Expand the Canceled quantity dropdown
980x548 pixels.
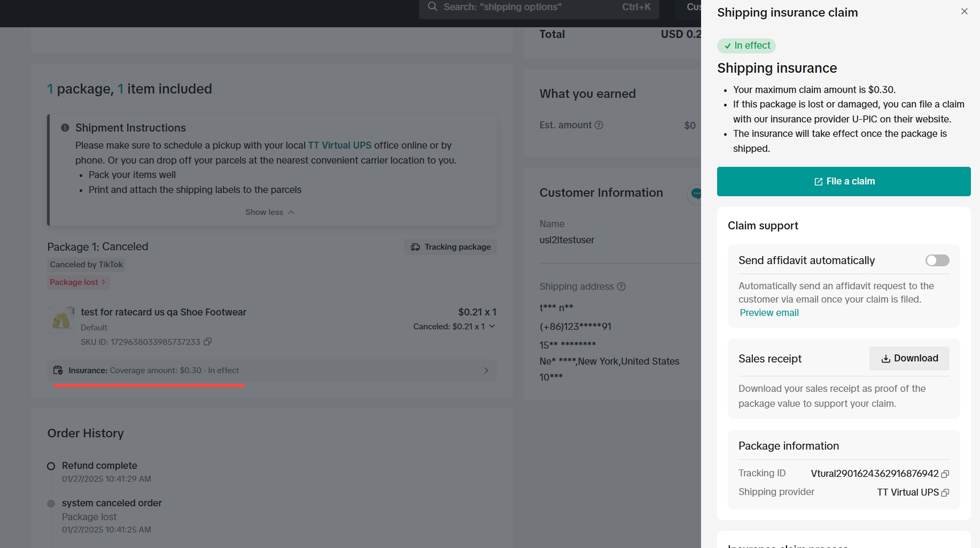[492, 326]
